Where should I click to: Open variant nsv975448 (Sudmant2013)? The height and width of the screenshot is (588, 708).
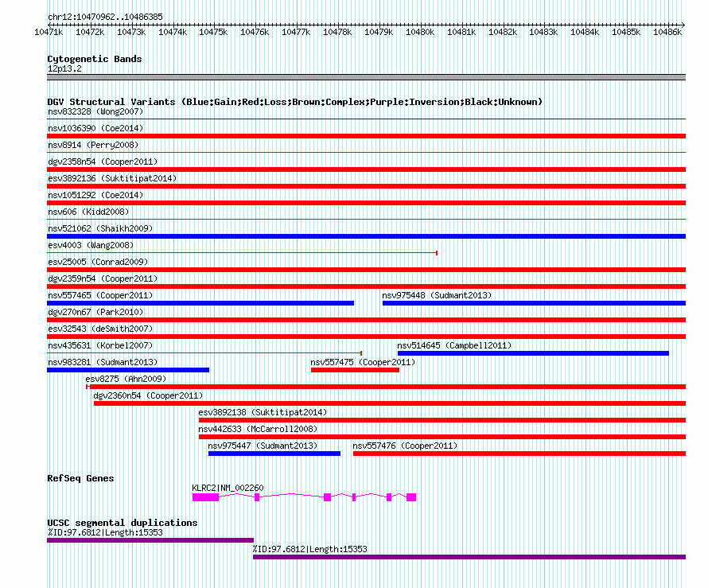[x=437, y=295]
